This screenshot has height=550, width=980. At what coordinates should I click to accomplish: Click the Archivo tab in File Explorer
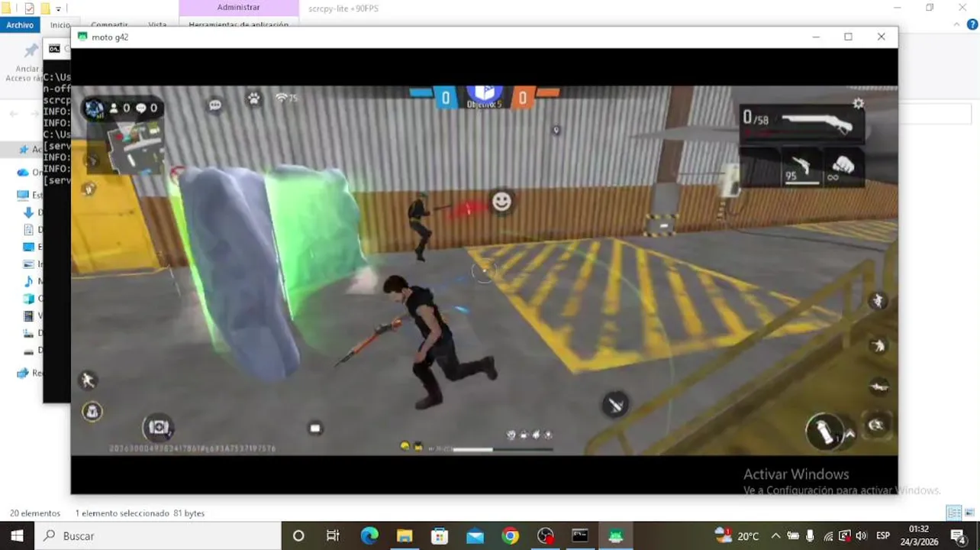coord(20,24)
